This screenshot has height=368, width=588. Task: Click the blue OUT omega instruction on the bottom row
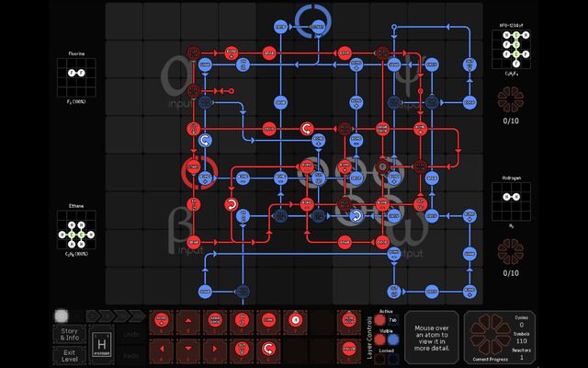394,292
